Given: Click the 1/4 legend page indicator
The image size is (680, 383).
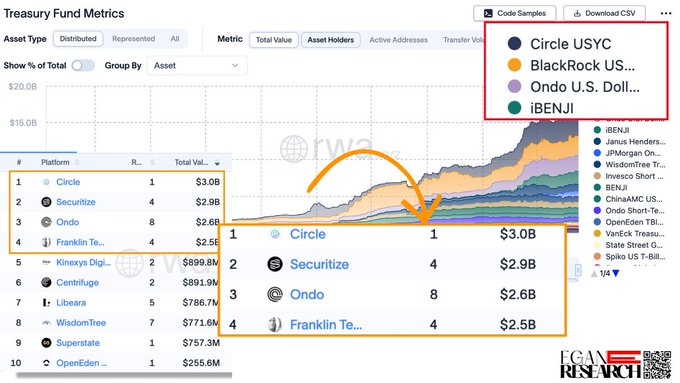Looking at the screenshot, I should 605,274.
